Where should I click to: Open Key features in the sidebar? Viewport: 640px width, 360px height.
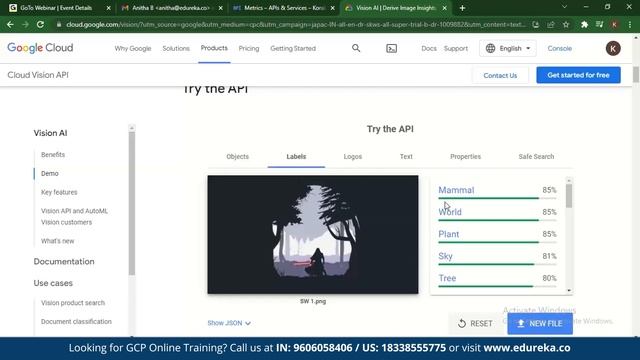pyautogui.click(x=59, y=192)
